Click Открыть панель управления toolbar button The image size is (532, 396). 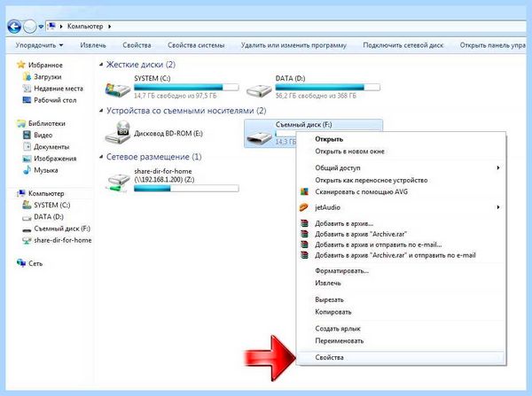point(493,45)
